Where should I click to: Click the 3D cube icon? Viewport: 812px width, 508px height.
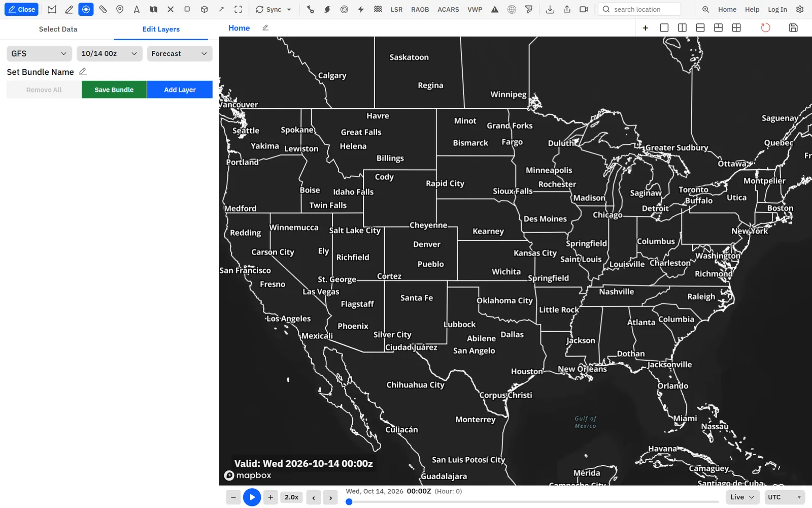pos(204,9)
